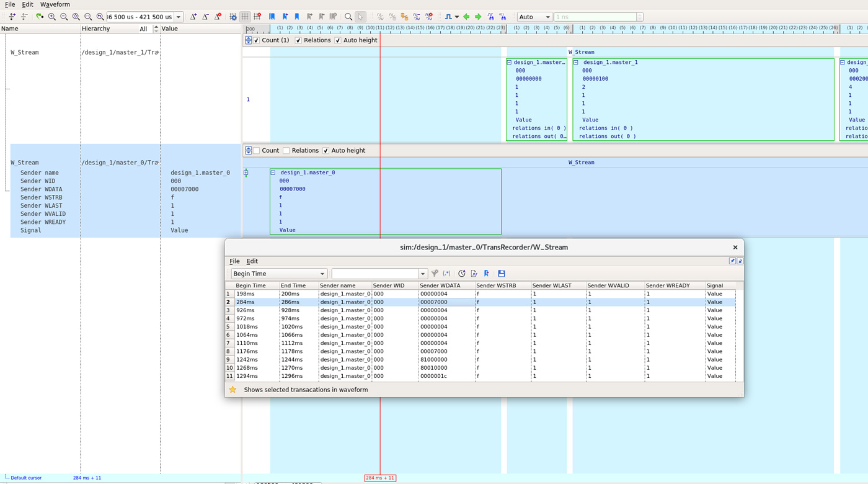Click the zoom in magnifier icon
This screenshot has width=868, height=484.
pos(52,17)
